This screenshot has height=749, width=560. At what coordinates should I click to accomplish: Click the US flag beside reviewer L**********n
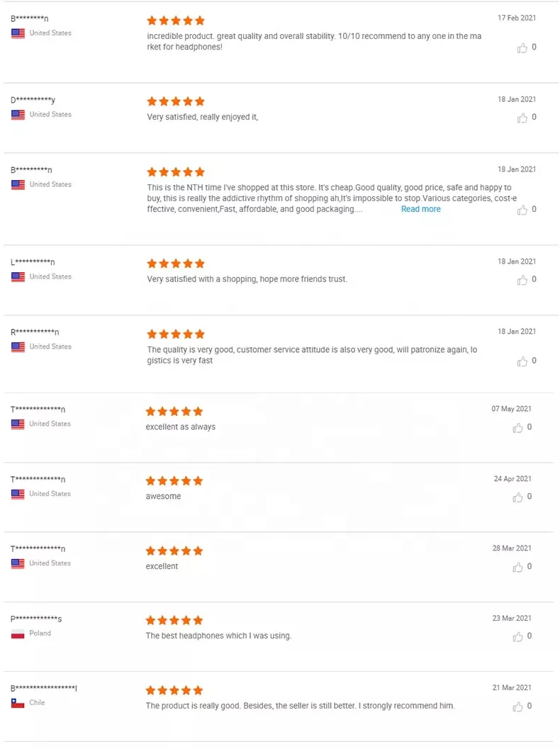18,277
